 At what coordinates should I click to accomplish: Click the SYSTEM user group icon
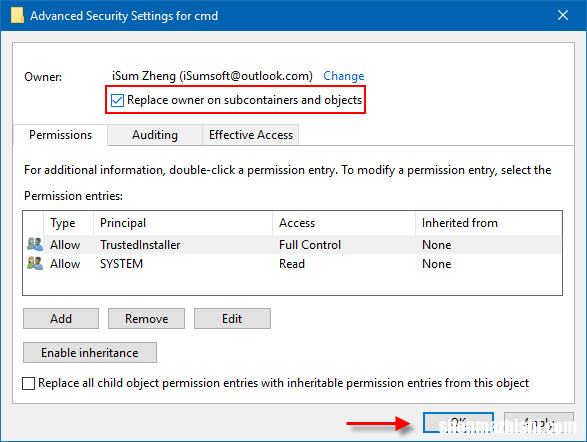pyautogui.click(x=35, y=263)
